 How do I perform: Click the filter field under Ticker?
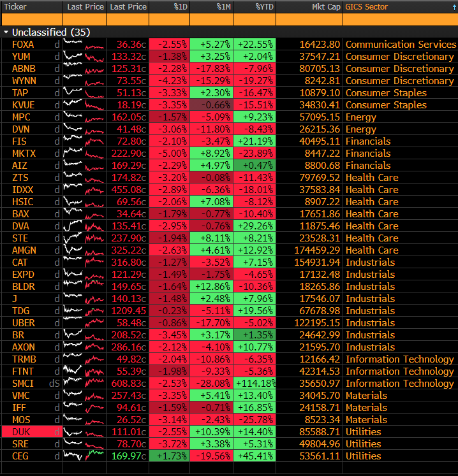tap(33, 20)
